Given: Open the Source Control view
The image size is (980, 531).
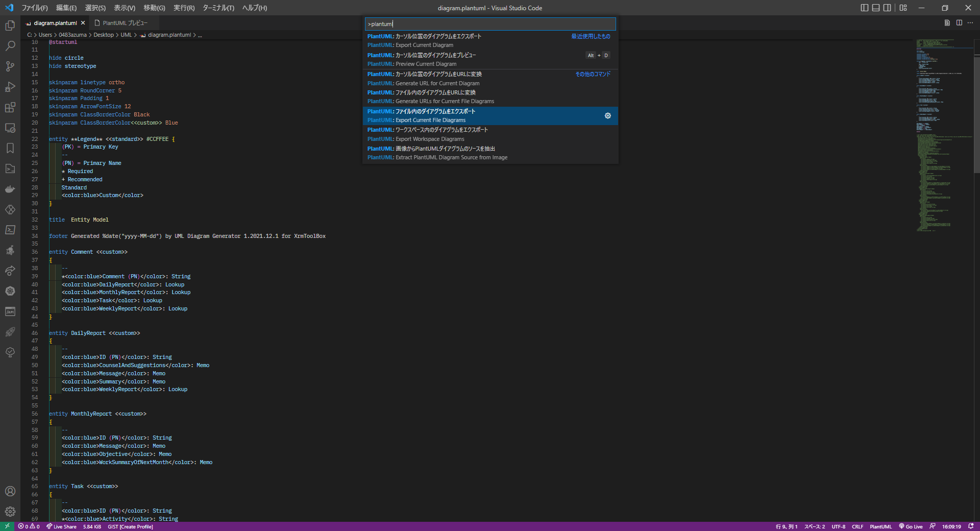Looking at the screenshot, I should click(10, 66).
